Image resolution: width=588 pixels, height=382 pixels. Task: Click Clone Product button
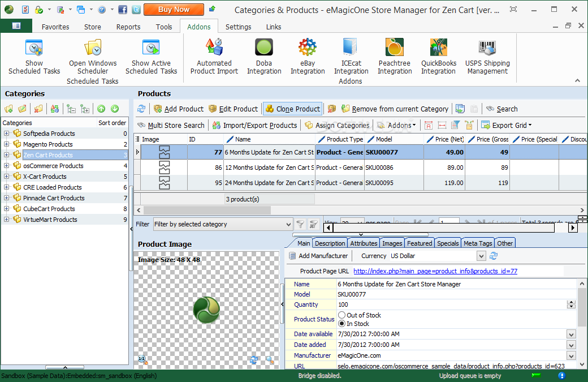(x=292, y=109)
